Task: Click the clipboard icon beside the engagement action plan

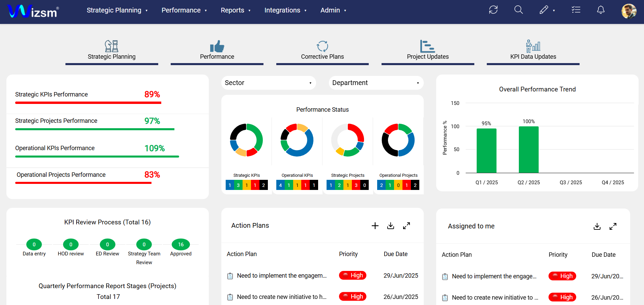Action: tap(230, 276)
